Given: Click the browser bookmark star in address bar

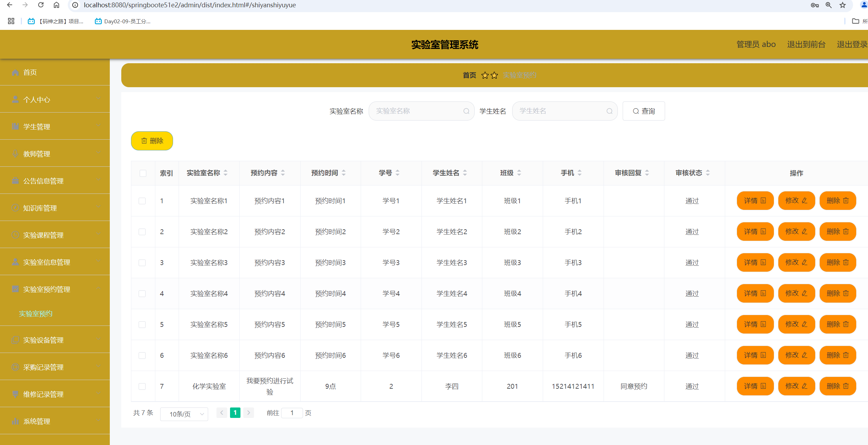Looking at the screenshot, I should pyautogui.click(x=842, y=5).
